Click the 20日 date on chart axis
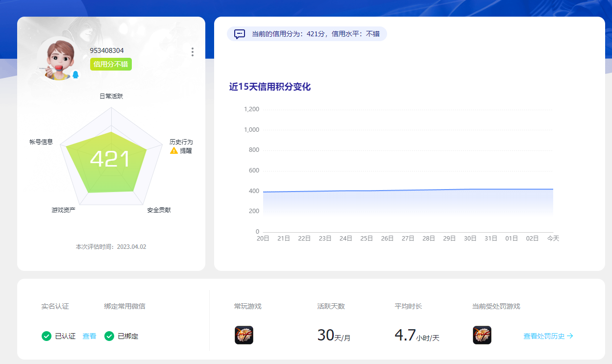This screenshot has width=612, height=364. pyautogui.click(x=263, y=239)
